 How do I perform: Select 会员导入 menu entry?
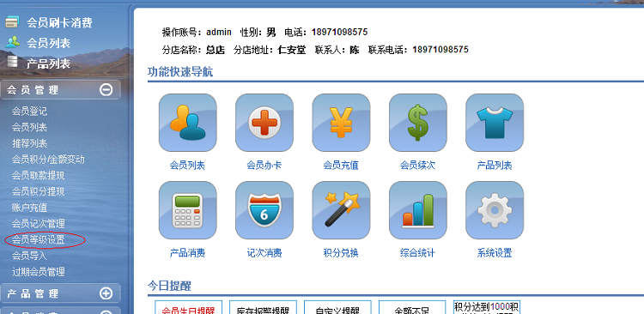coord(29,256)
